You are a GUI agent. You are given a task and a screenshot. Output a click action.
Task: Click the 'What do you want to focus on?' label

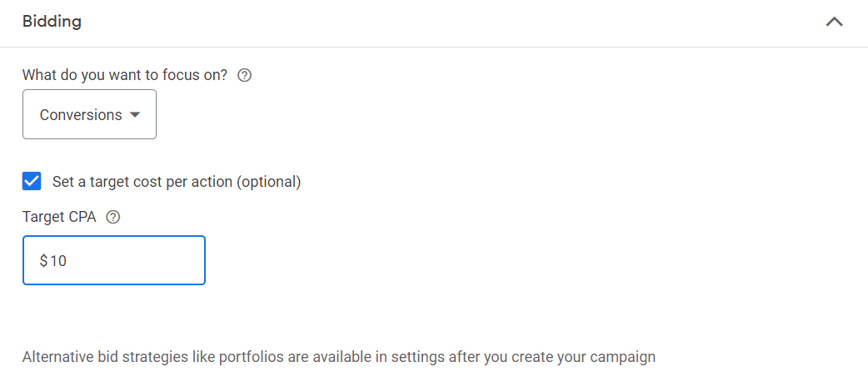pyautogui.click(x=125, y=75)
